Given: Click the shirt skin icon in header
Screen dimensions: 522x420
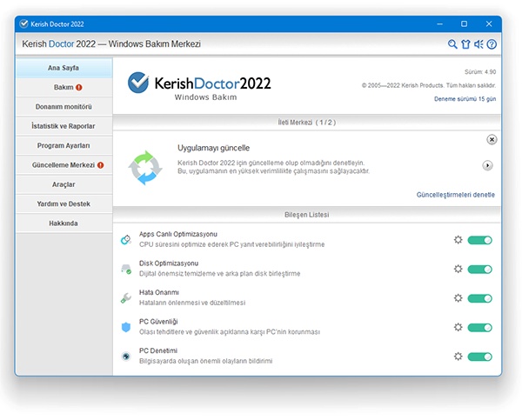Looking at the screenshot, I should coord(465,44).
